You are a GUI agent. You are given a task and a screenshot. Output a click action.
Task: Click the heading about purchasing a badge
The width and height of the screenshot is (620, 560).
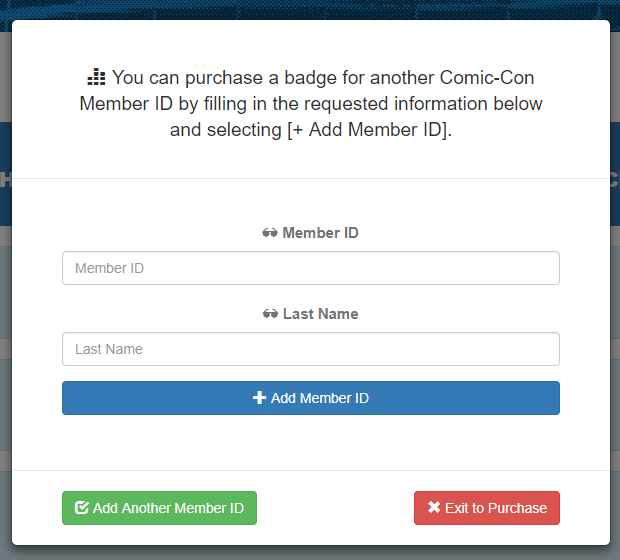tap(311, 104)
